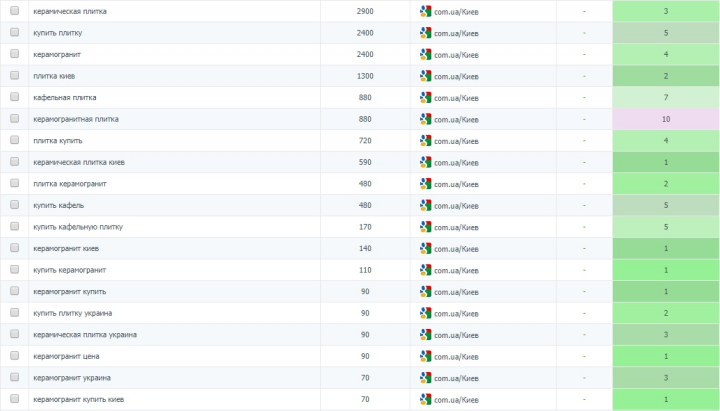Screen dimensions: 720x411
Task: Check the купить кафель checkbox
Action: tap(15, 205)
